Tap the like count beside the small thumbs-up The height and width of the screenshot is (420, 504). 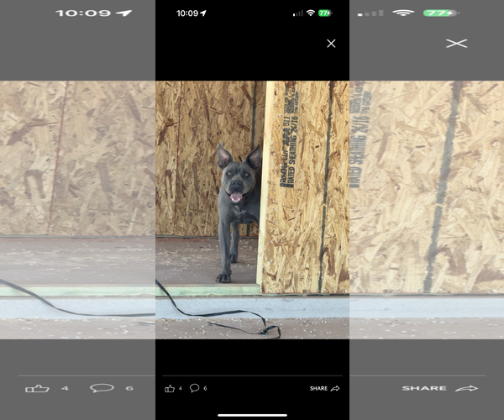(x=180, y=388)
